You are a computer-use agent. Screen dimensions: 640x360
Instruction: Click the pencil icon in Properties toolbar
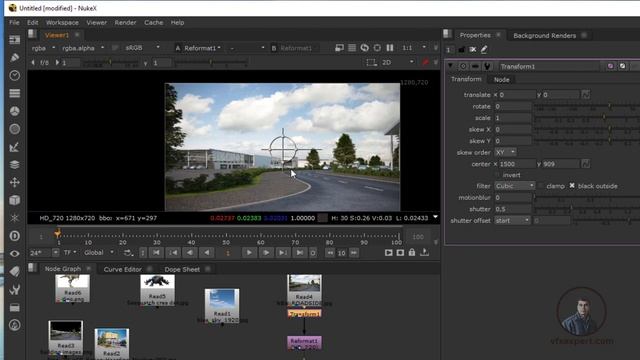point(484,49)
